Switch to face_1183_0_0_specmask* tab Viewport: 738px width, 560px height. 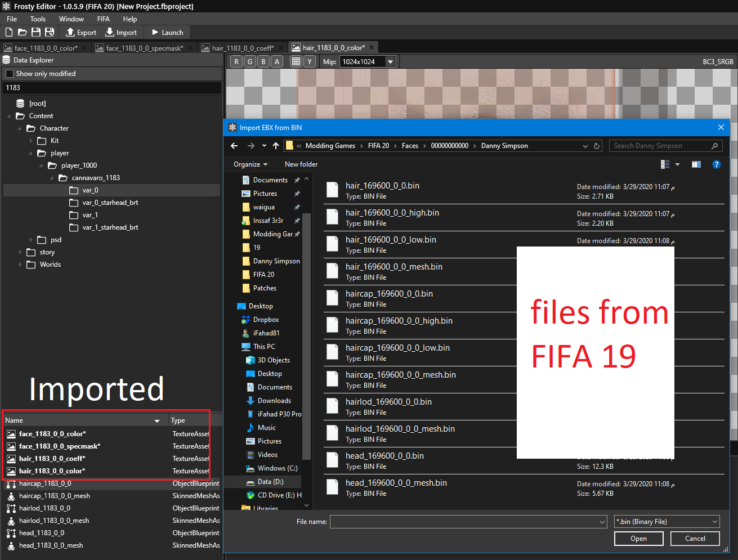tap(145, 48)
